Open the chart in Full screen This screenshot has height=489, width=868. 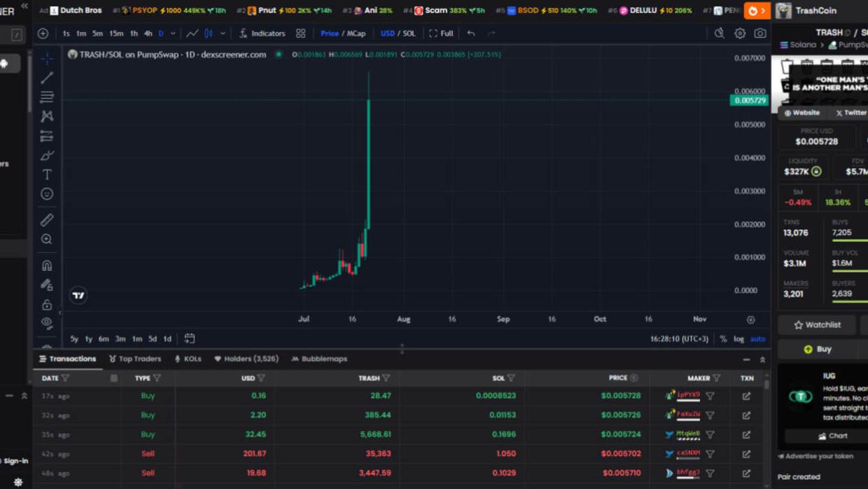[441, 34]
